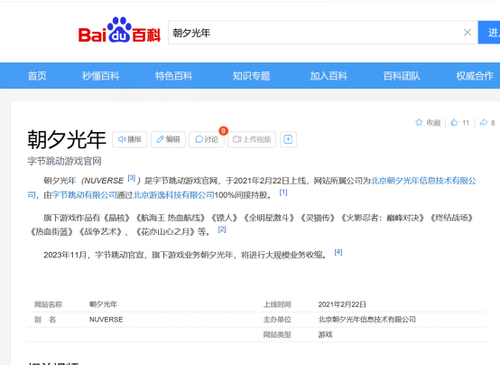This screenshot has width=500, height=365.
Task: Open the 字节跳动有限公司 link
Action: 84,195
